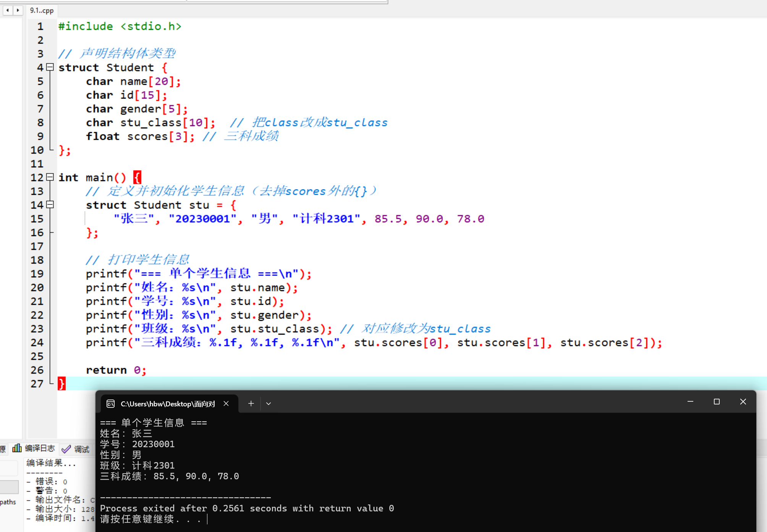Close the C:\Users\hbw terminal tab
The width and height of the screenshot is (767, 532).
click(x=226, y=403)
